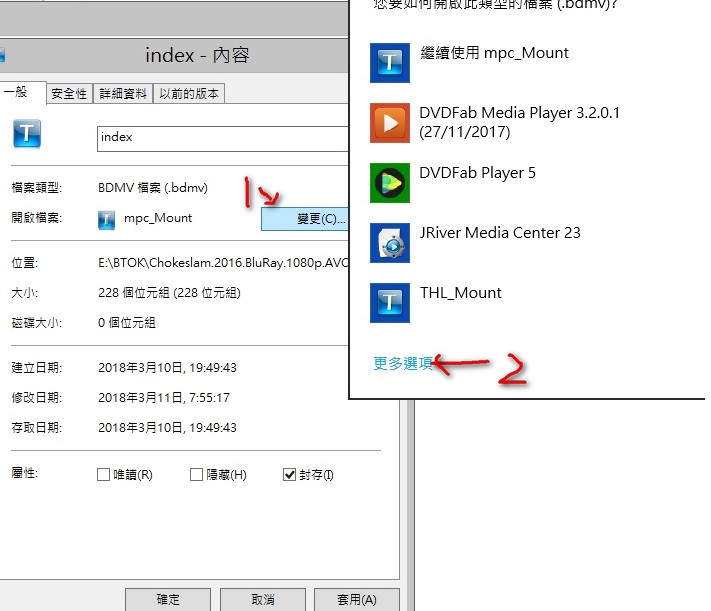Select the DVDFab Media Player 3.2.0.1 icon
The width and height of the screenshot is (711, 611).
(x=390, y=123)
